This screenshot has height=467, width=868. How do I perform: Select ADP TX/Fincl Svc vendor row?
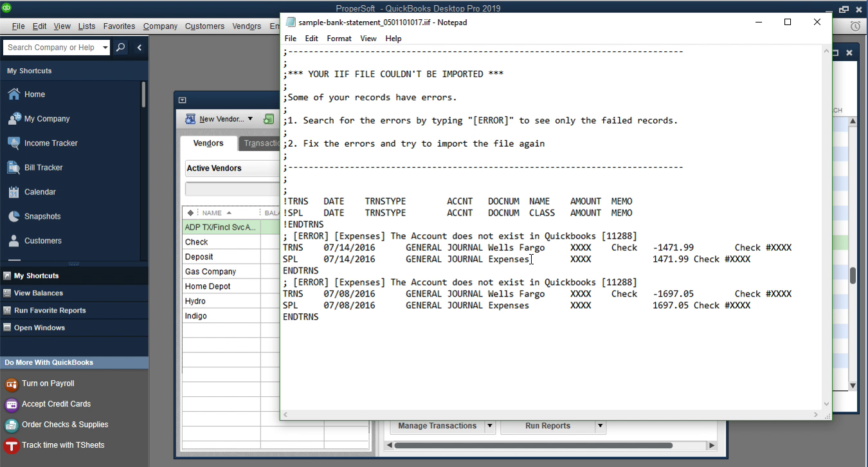[x=221, y=227]
